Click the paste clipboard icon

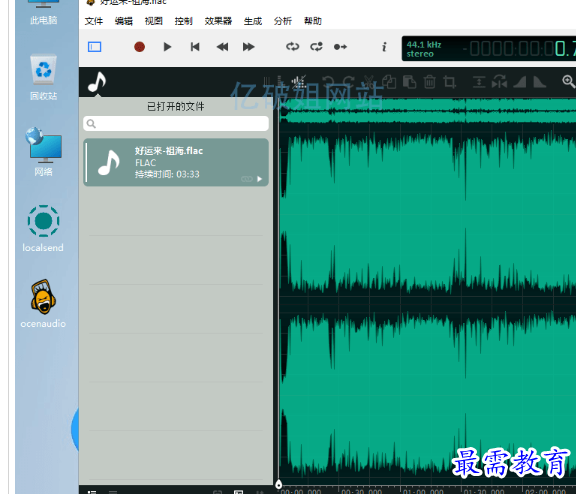(x=410, y=82)
